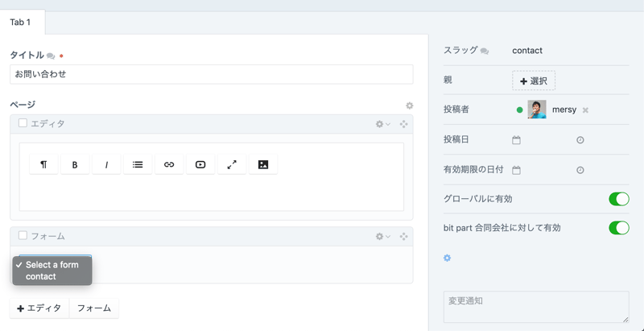Apply italic formatting in the editor
The image size is (644, 331).
106,164
